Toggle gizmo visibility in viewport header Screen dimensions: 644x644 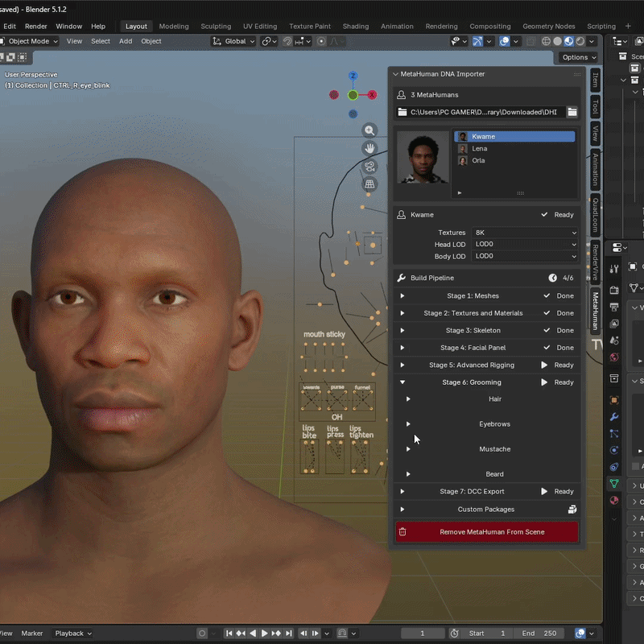pyautogui.click(x=477, y=41)
